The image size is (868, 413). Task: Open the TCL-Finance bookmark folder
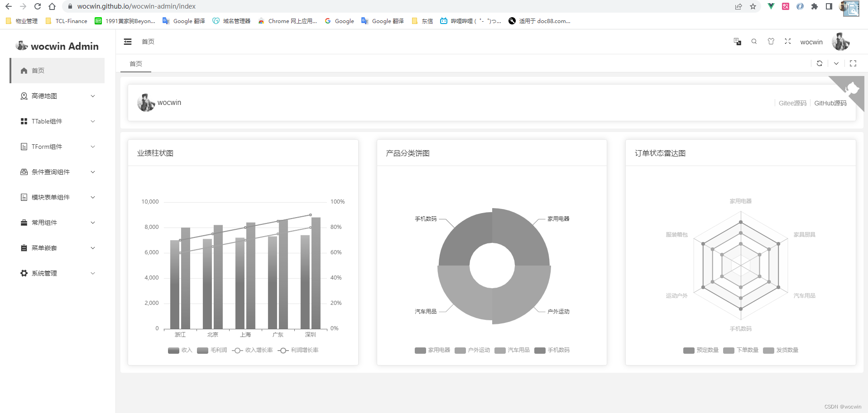pos(66,21)
